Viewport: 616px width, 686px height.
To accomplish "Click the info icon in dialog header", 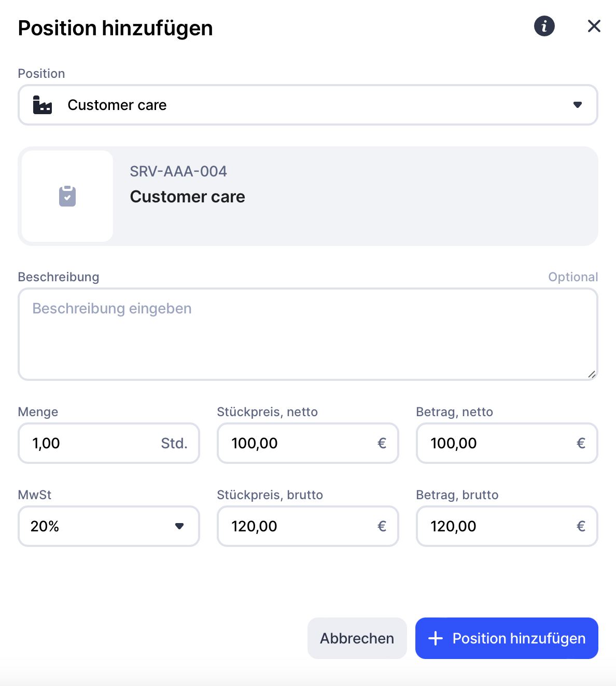I will tap(544, 26).
